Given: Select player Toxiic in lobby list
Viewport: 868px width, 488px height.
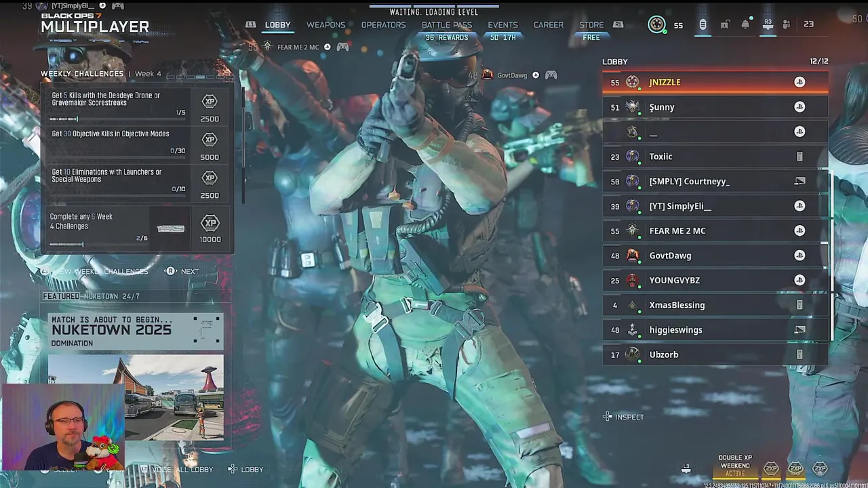Looking at the screenshot, I should (715, 157).
